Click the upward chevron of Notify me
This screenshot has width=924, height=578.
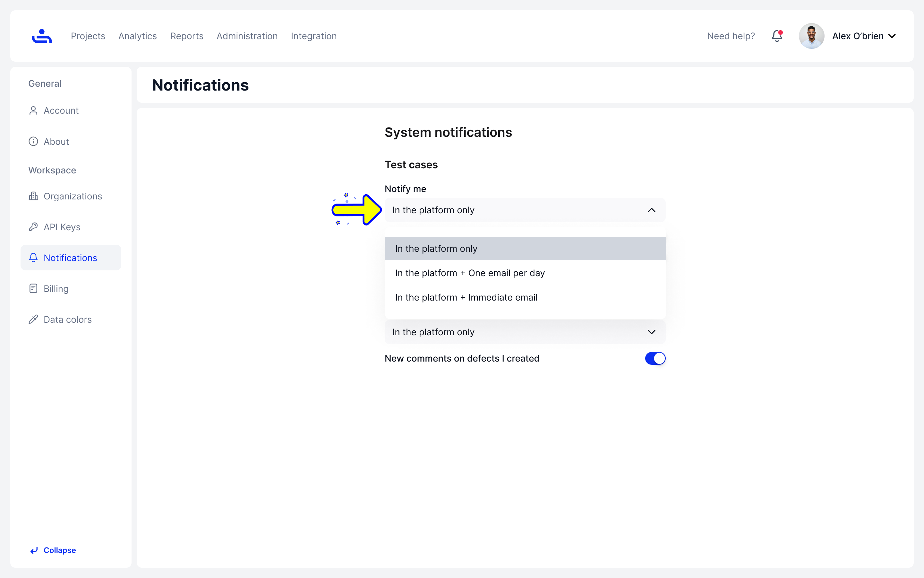click(x=651, y=210)
